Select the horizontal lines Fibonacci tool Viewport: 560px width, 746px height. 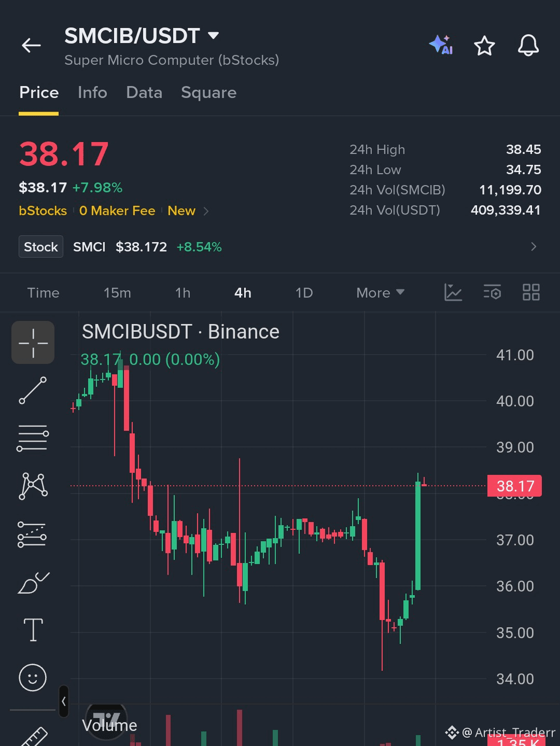(33, 438)
